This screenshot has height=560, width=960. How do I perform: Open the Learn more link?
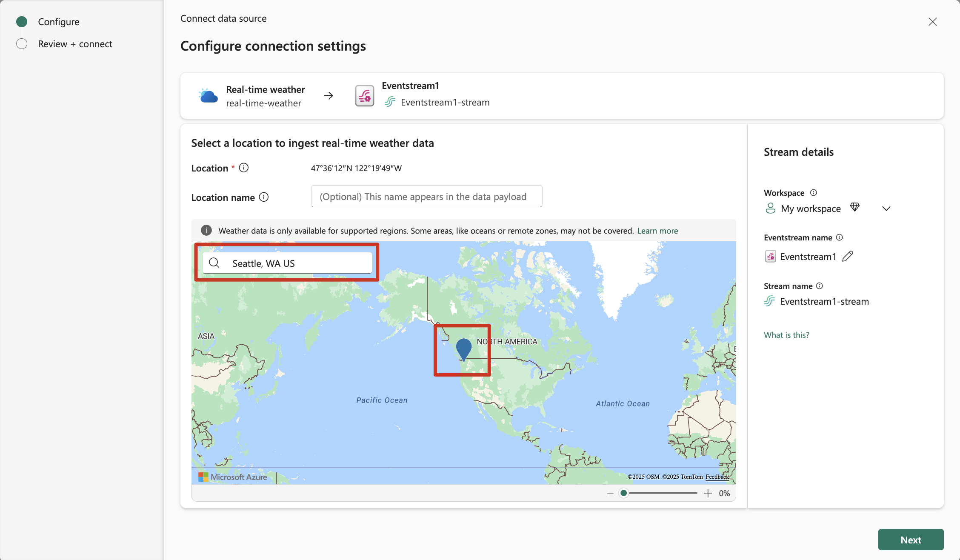tap(657, 231)
